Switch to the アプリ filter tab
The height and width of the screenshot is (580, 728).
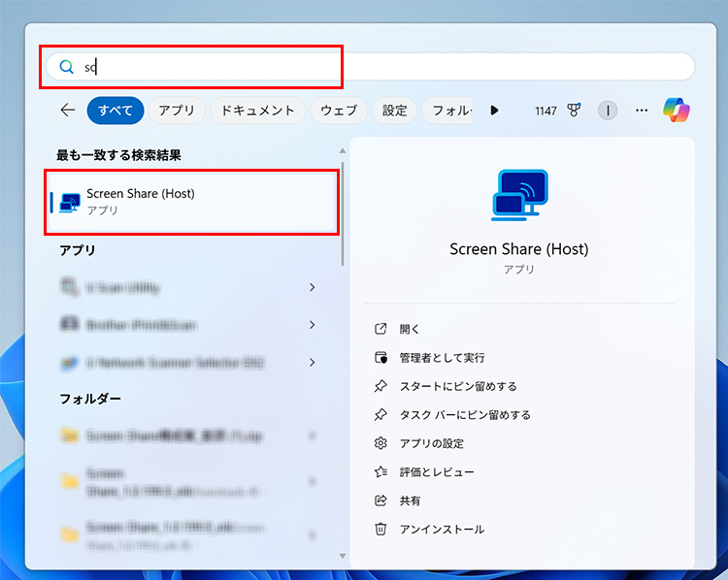click(x=177, y=111)
